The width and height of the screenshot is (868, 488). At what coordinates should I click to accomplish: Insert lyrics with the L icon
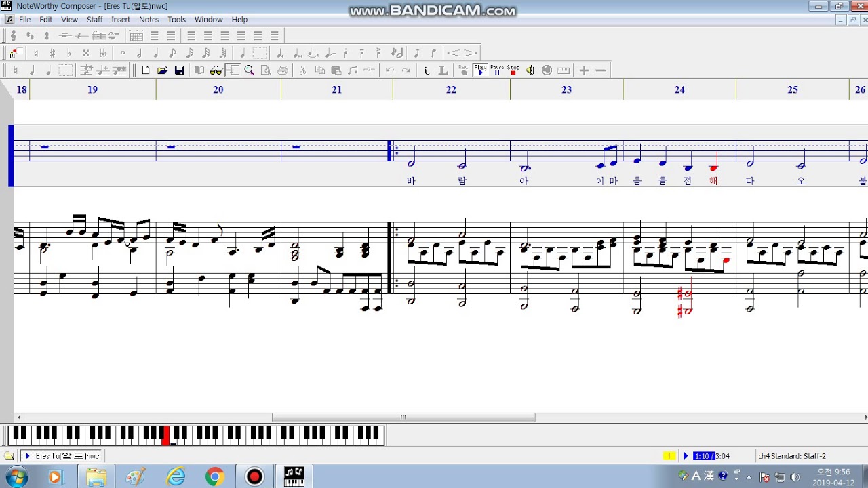pyautogui.click(x=443, y=70)
